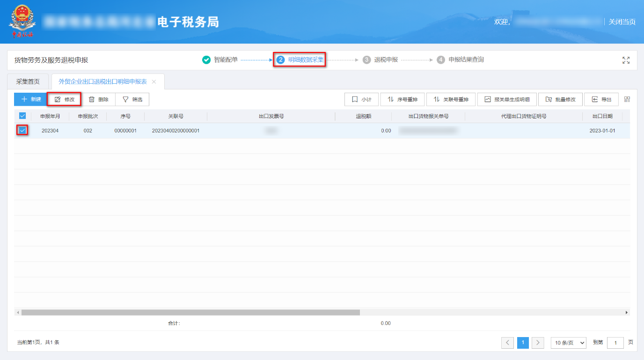
Task: Click the next page arrow
Action: (538, 343)
